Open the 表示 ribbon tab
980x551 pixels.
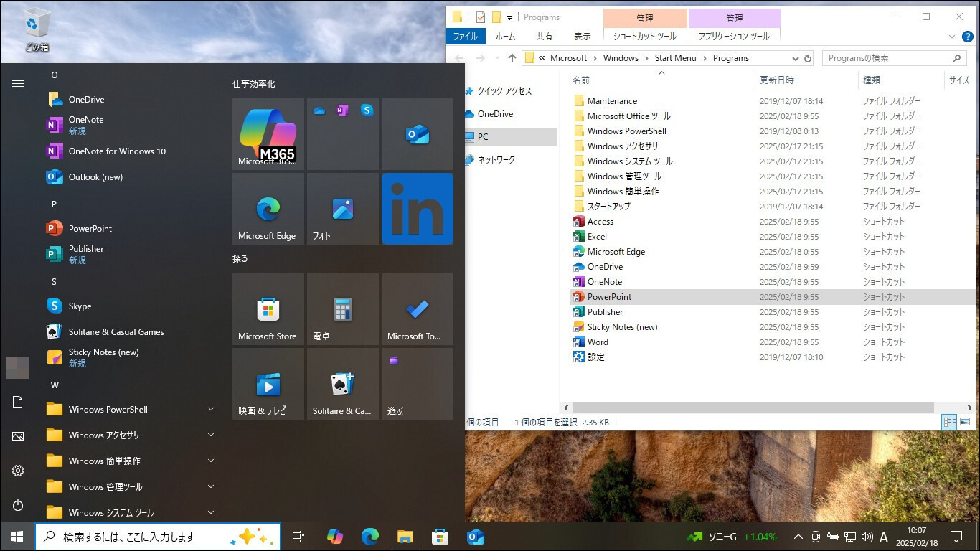click(x=583, y=37)
